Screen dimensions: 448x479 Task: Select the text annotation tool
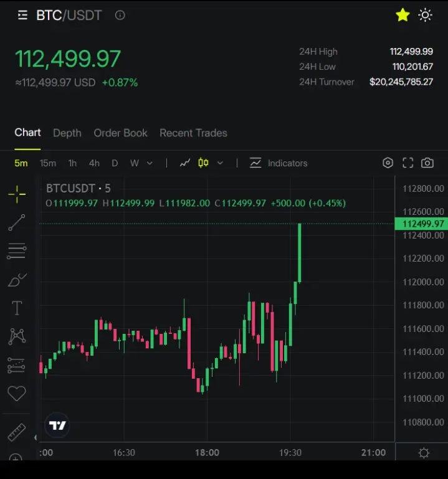[17, 308]
